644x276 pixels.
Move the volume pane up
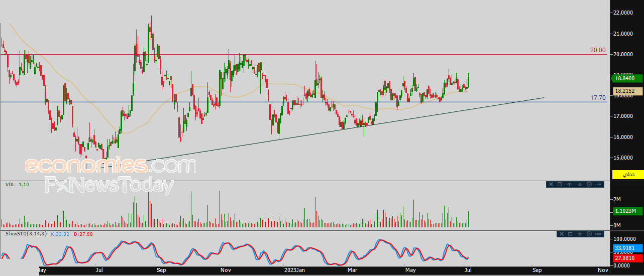pyautogui.click(x=570, y=184)
